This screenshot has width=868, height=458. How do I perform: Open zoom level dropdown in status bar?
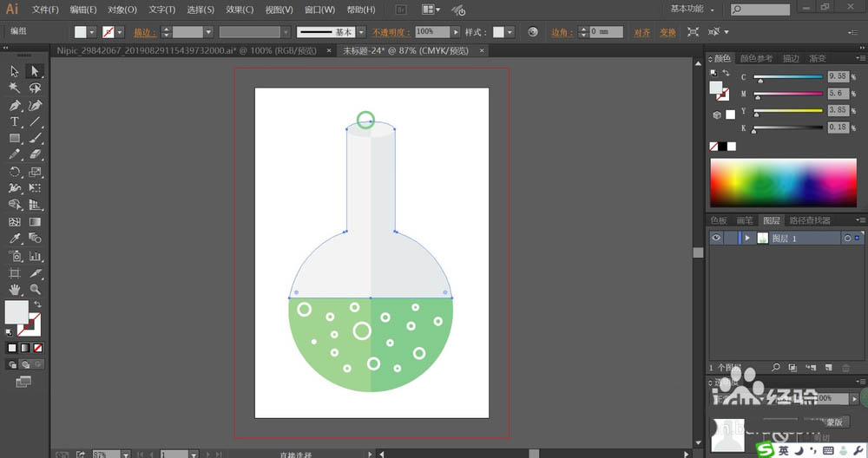pyautogui.click(x=126, y=455)
